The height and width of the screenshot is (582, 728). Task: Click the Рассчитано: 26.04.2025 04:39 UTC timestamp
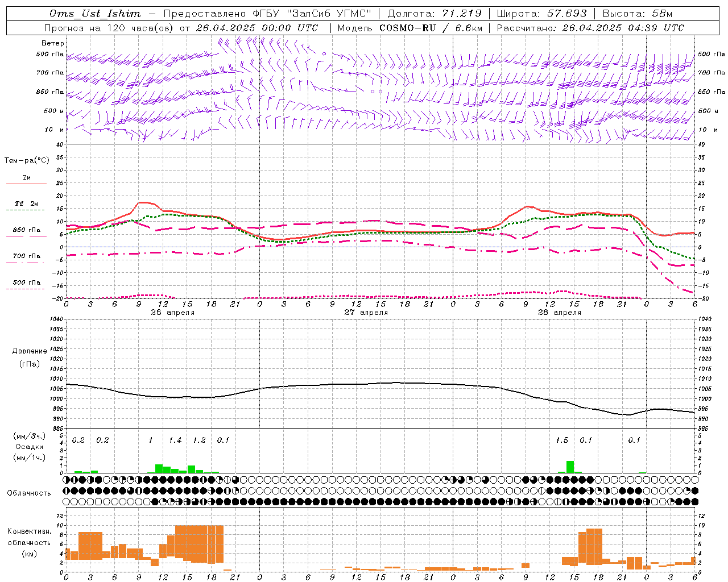tap(590, 28)
